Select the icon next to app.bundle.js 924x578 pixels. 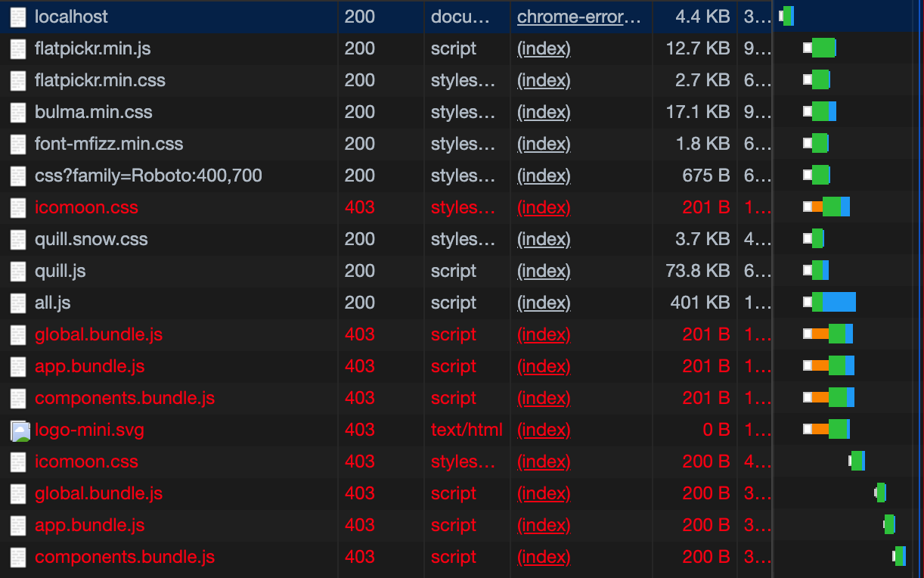[17, 365]
